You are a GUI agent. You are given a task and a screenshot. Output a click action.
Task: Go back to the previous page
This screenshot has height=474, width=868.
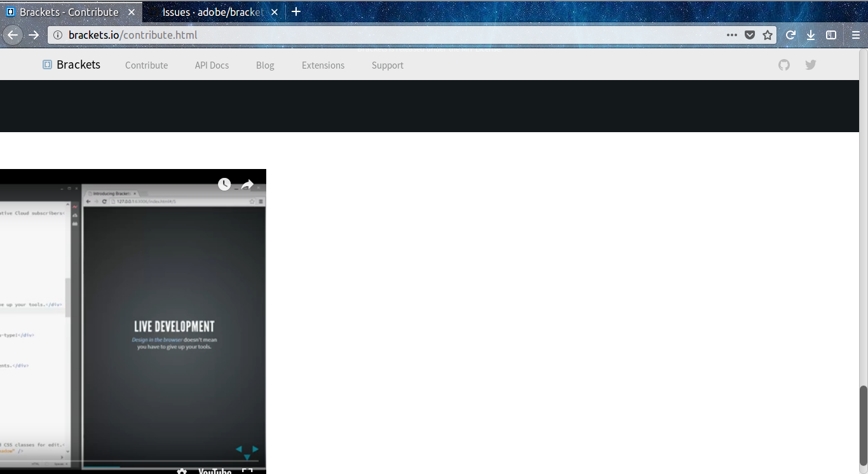[13, 35]
